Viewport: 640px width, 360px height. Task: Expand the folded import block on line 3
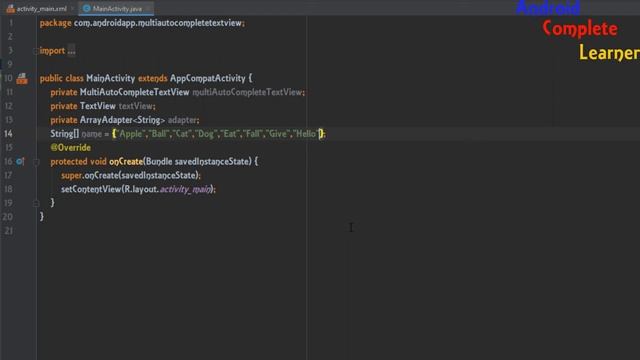point(36,51)
